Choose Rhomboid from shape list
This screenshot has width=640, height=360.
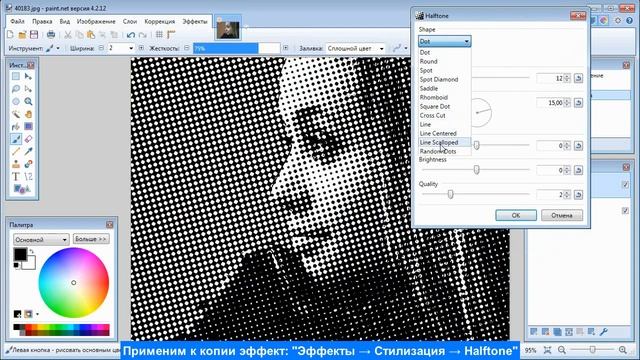(x=444, y=98)
